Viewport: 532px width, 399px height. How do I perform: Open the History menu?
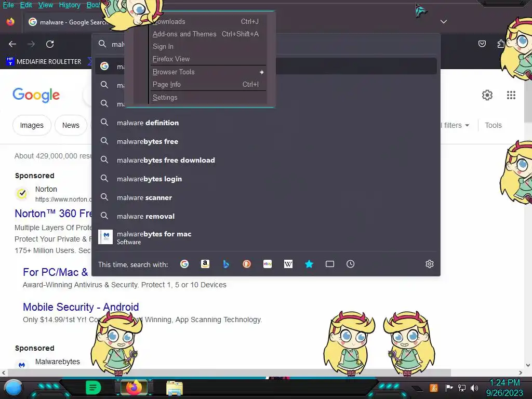[70, 5]
